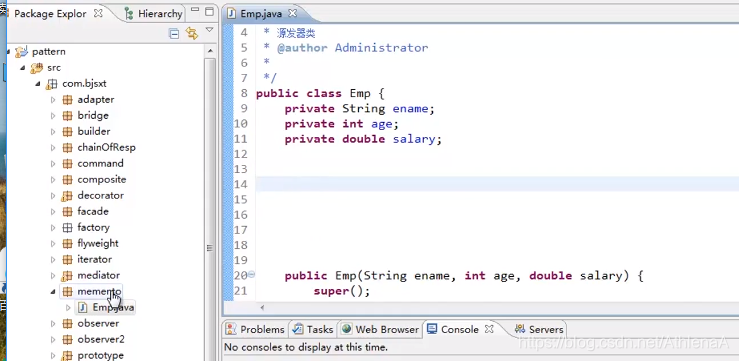The height and width of the screenshot is (361, 739).
Task: Select the Package Explorer tab
Action: click(50, 14)
